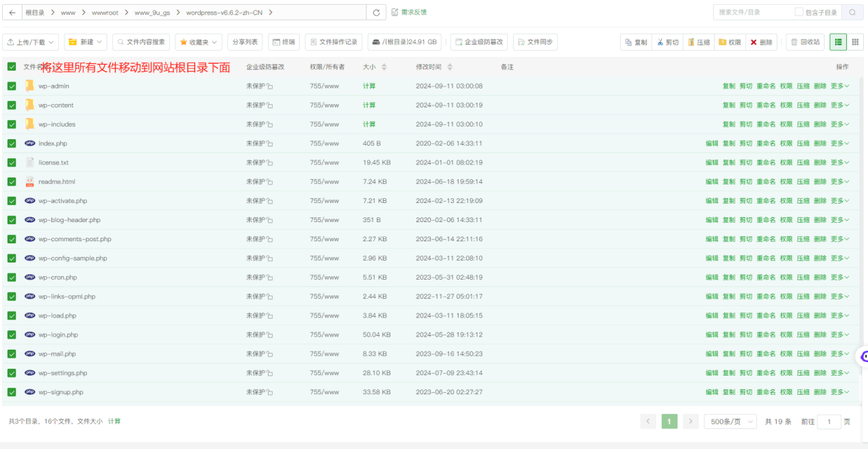Click the PHP icon of index.php
The image size is (868, 449).
click(29, 143)
